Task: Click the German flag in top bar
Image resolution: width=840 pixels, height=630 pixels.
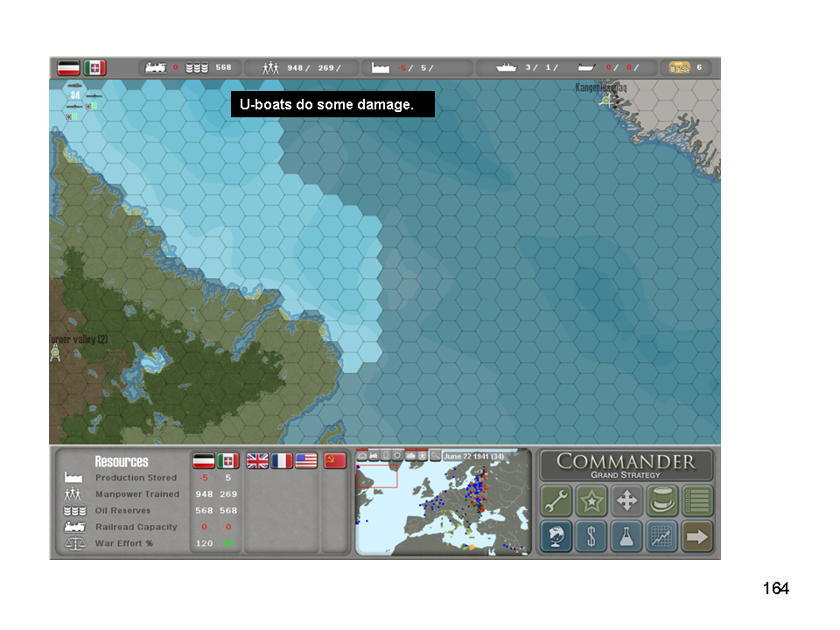Action: (69, 67)
